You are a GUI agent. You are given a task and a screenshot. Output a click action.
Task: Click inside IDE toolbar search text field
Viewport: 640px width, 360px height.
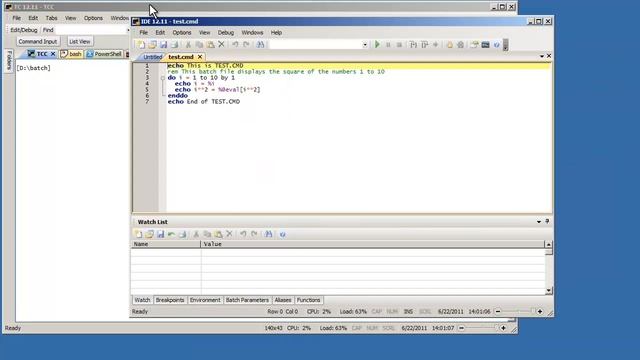tap(315, 45)
